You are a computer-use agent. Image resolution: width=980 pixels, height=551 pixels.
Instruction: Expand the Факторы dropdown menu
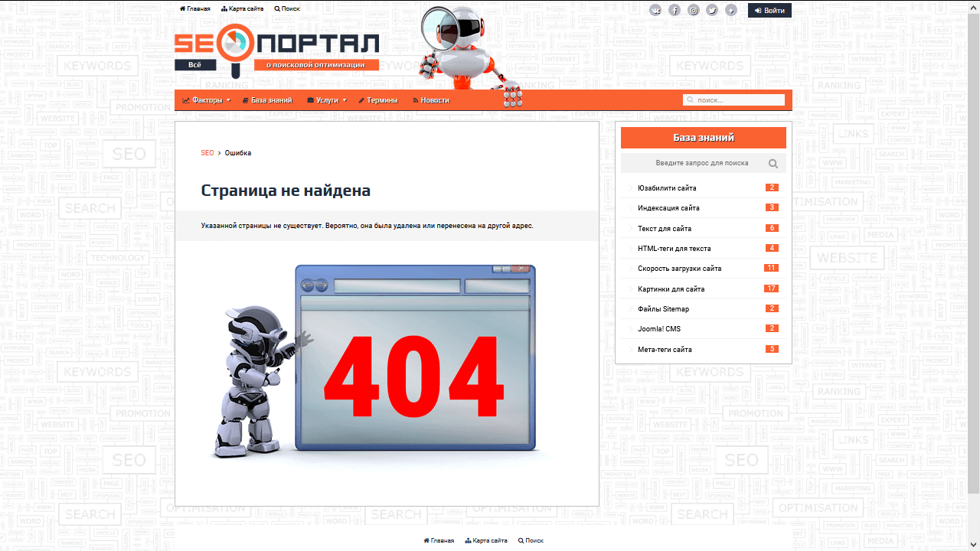click(x=207, y=100)
